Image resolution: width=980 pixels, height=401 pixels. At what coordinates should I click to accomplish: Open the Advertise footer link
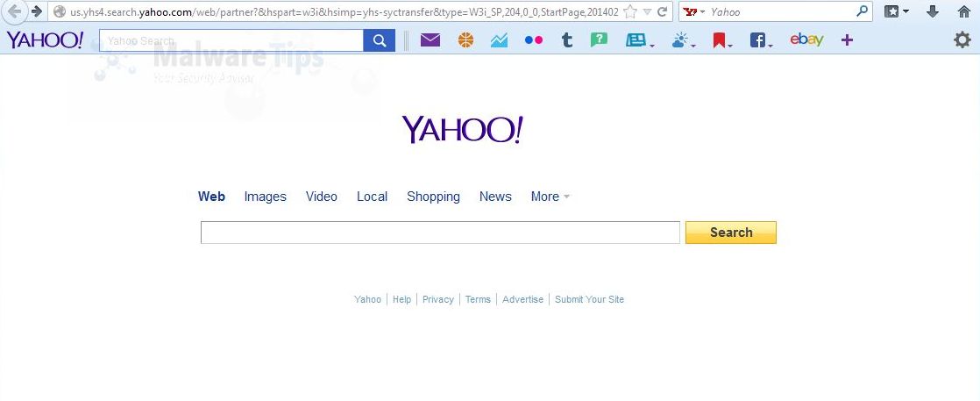click(523, 299)
